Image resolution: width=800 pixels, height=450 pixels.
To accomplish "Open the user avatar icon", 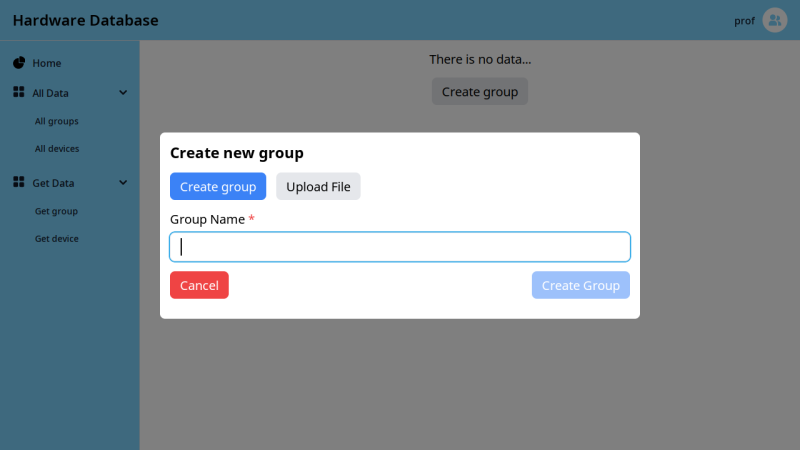I will tap(774, 20).
